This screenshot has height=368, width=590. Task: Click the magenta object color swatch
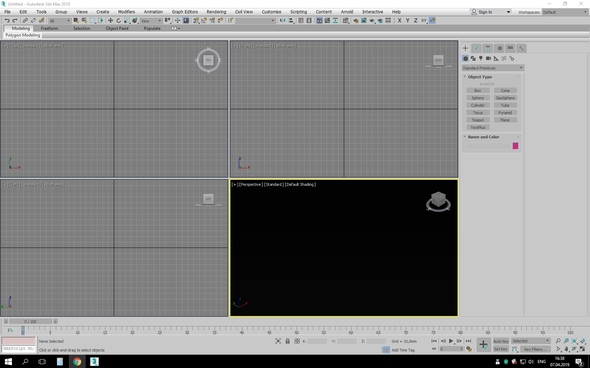coord(515,146)
